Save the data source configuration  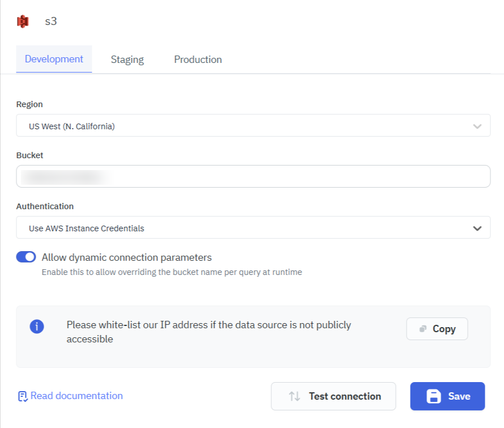point(447,396)
